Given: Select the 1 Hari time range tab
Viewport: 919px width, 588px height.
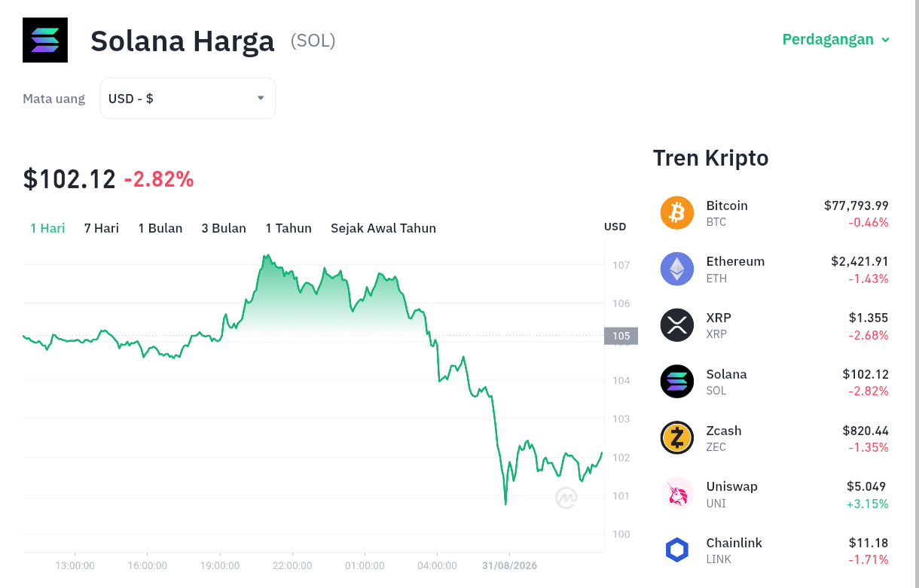Looking at the screenshot, I should [47, 228].
